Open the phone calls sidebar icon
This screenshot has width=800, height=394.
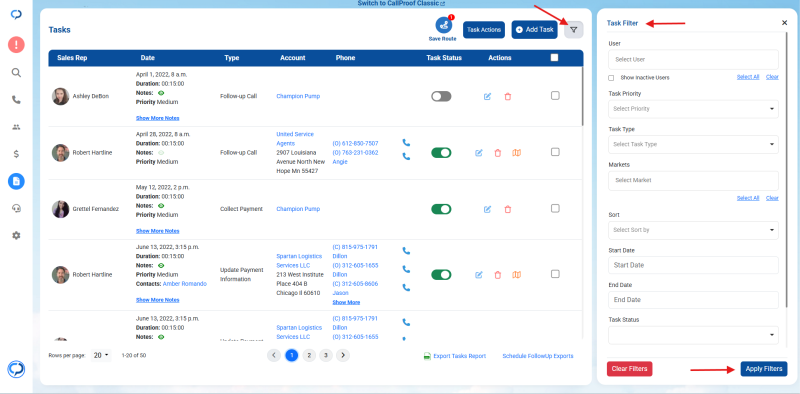[16, 100]
